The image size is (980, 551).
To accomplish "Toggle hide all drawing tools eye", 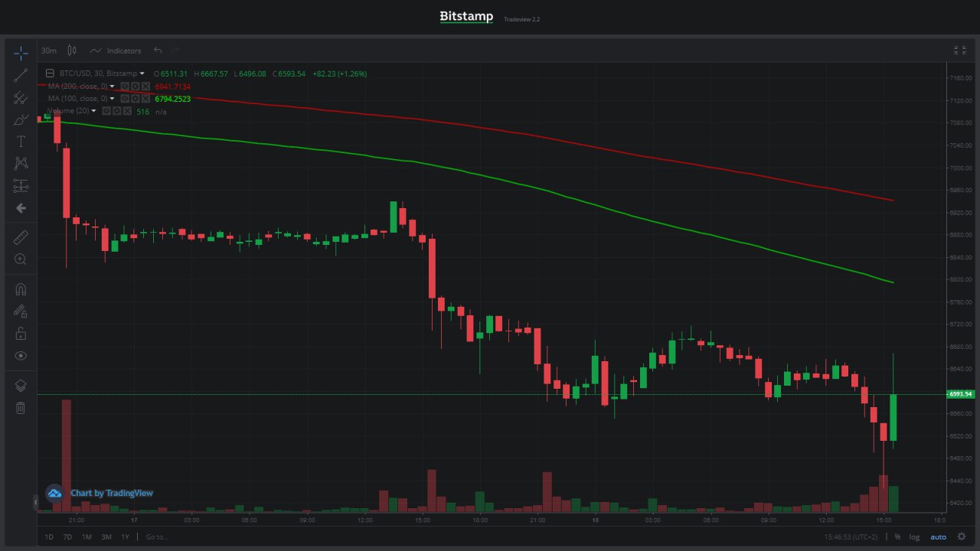I will tap(21, 356).
